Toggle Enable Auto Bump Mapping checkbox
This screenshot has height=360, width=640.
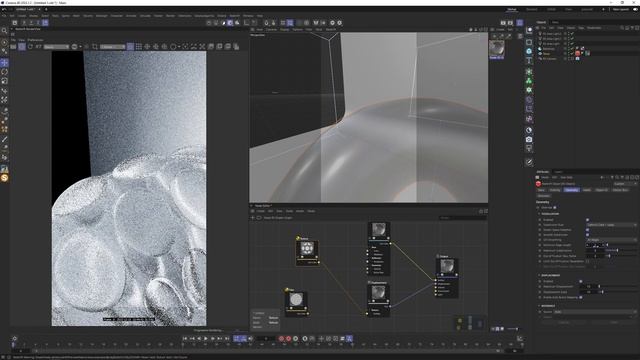click(x=581, y=297)
